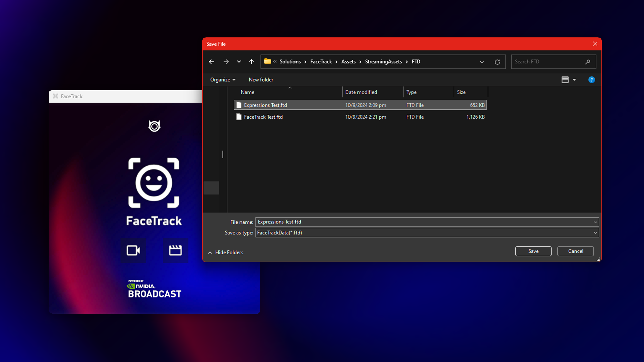Viewport: 644px width, 362px height.
Task: Navigate to StreamingAssets breadcrumb
Action: [x=383, y=62]
